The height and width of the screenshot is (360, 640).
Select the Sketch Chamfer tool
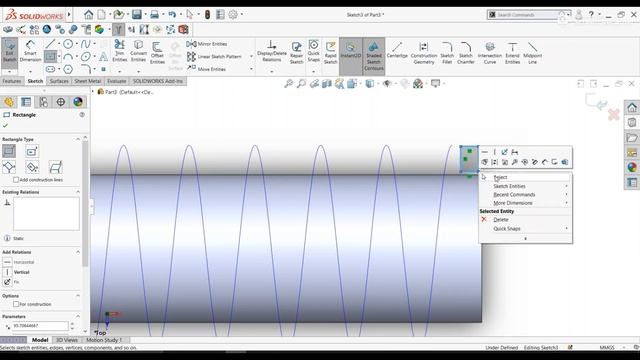tap(466, 52)
